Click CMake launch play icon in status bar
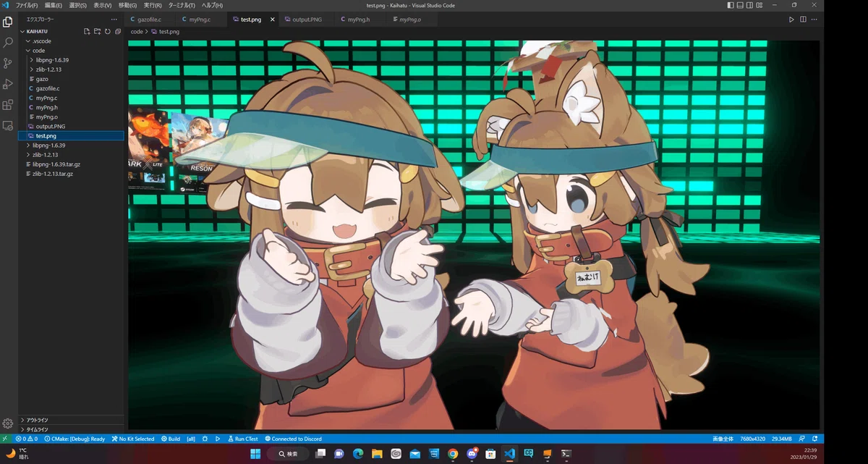This screenshot has height=464, width=868. click(218, 439)
